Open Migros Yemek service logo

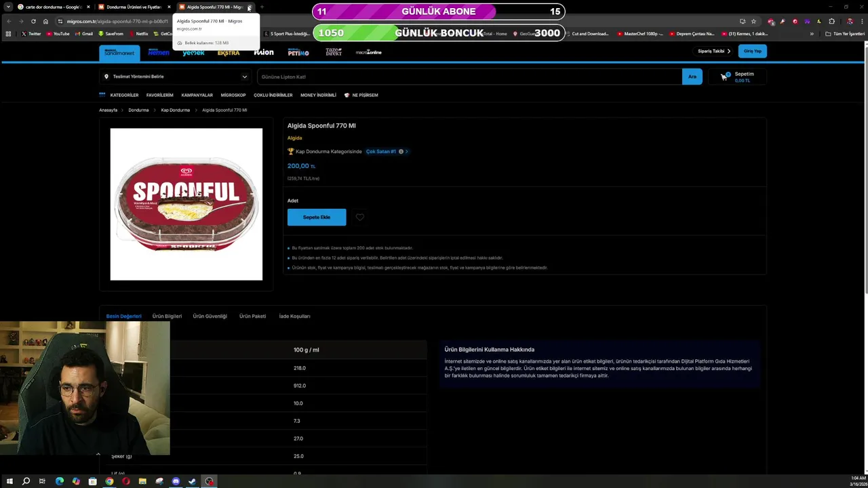pyautogui.click(x=193, y=52)
